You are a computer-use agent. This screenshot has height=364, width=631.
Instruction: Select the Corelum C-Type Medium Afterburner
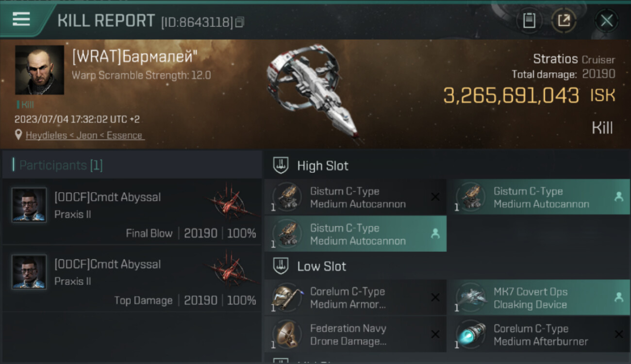point(538,335)
